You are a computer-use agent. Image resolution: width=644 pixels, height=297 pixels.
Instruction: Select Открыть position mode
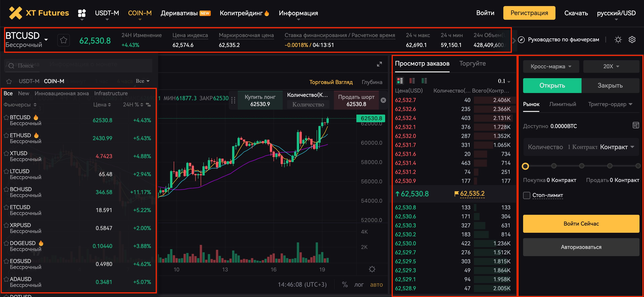pos(552,86)
